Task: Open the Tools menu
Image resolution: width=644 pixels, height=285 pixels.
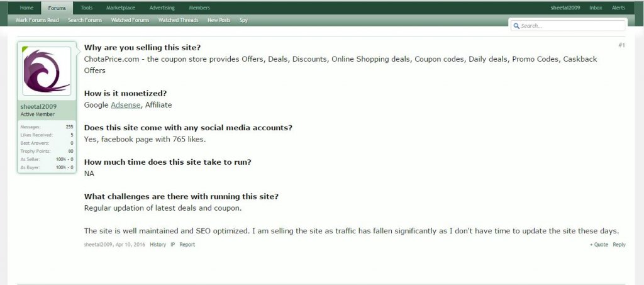Action: pyautogui.click(x=86, y=8)
